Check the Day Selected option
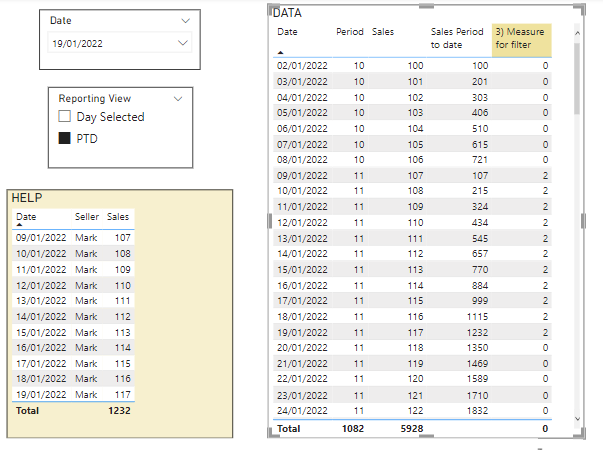 tap(65, 116)
